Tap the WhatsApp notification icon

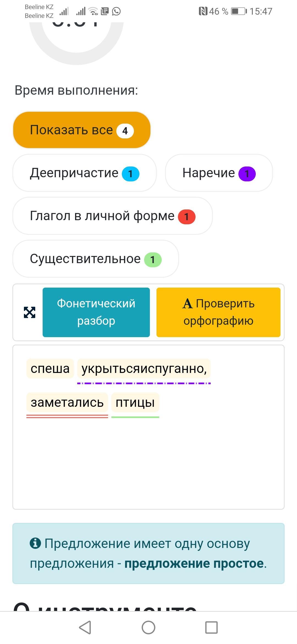[116, 11]
